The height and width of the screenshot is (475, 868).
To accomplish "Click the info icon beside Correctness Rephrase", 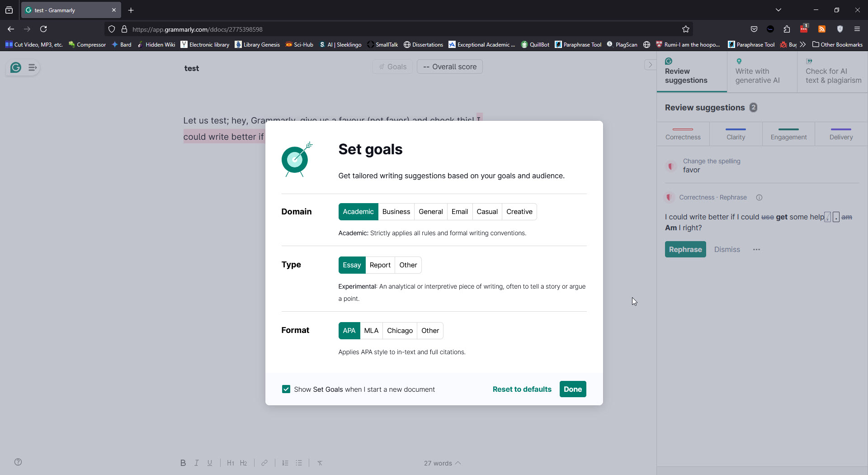I will pyautogui.click(x=759, y=198).
